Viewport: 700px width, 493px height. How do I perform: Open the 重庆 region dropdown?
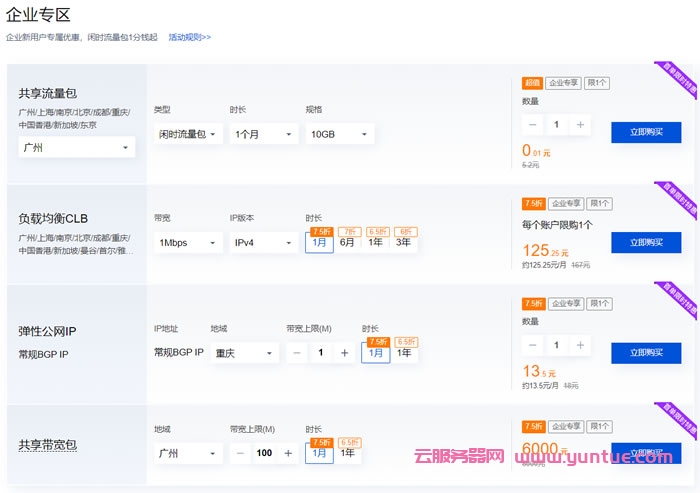click(243, 353)
